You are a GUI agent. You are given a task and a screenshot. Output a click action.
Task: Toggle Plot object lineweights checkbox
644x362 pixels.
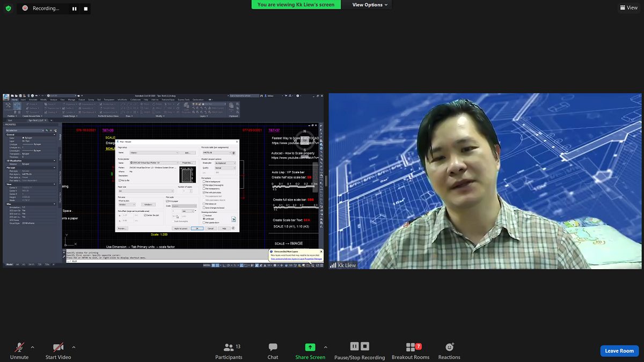(204, 185)
